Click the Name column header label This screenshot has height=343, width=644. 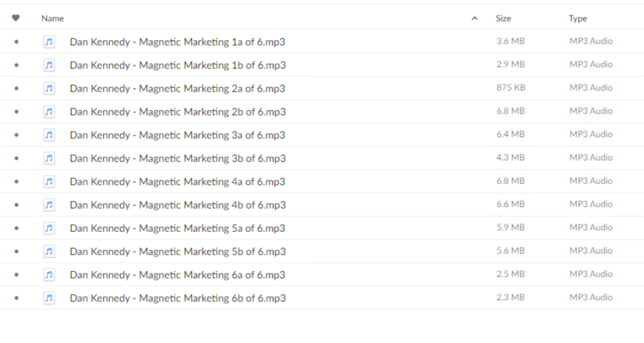[x=53, y=18]
